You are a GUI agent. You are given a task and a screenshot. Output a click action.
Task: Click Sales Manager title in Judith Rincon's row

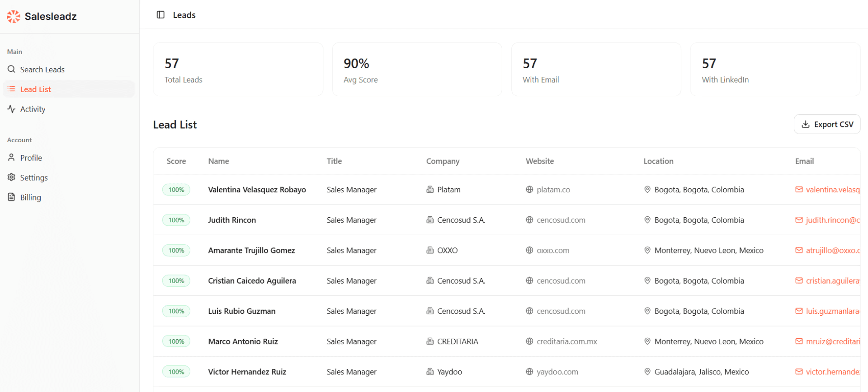click(351, 220)
